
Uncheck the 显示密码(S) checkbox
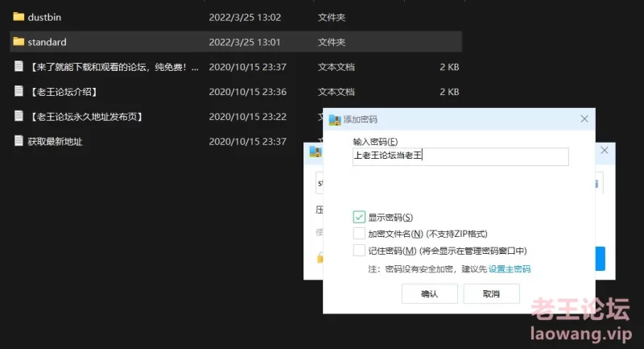point(359,217)
